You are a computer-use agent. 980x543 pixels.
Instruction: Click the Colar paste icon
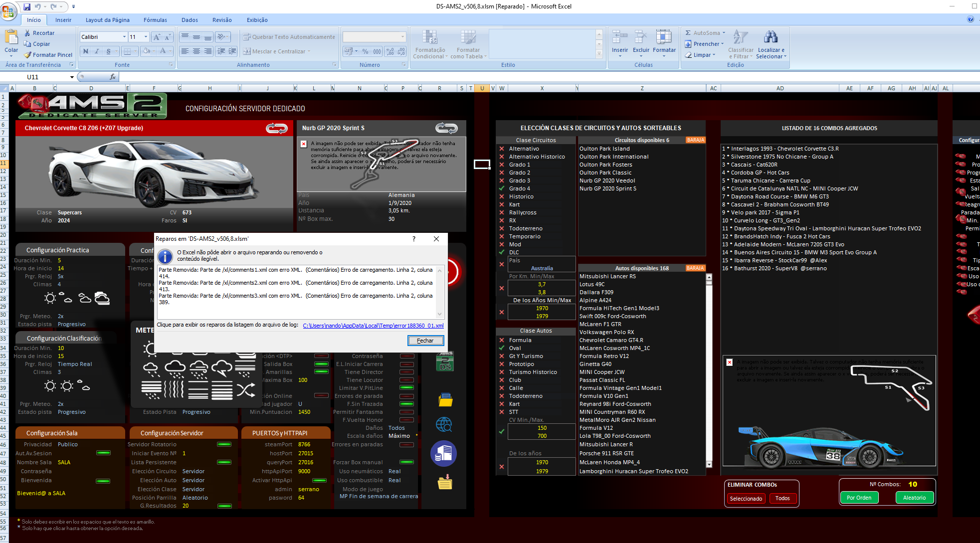click(11, 37)
